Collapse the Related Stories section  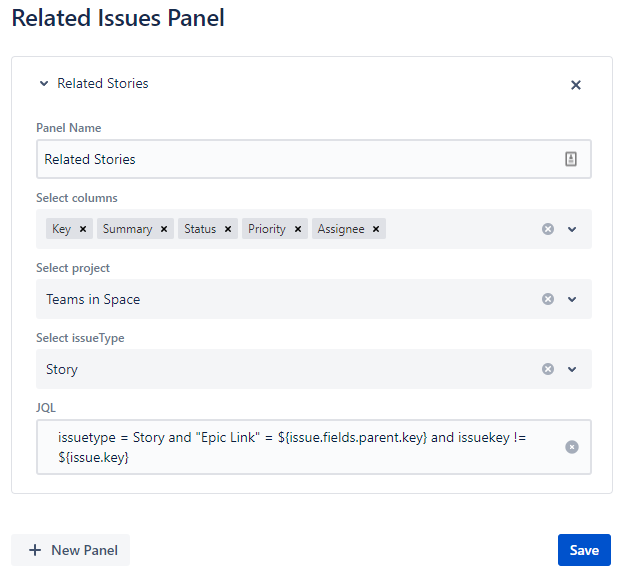[x=44, y=84]
